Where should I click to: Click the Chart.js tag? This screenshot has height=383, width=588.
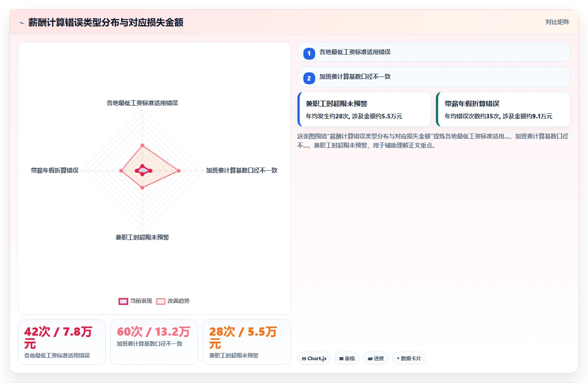(x=314, y=358)
